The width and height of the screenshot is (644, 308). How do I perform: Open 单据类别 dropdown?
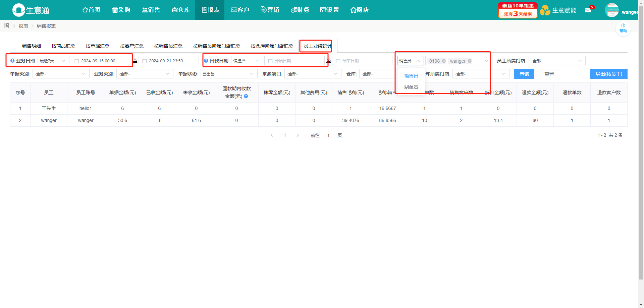pos(61,74)
